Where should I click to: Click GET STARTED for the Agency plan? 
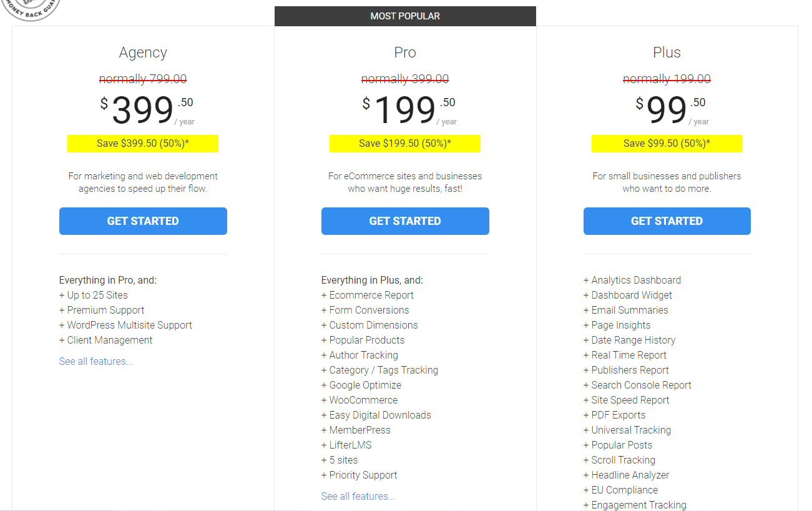pos(143,221)
